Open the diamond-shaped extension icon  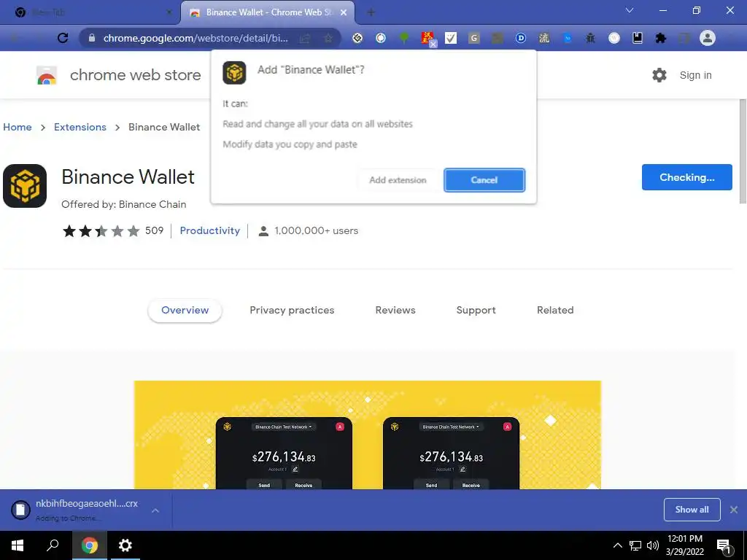click(357, 38)
